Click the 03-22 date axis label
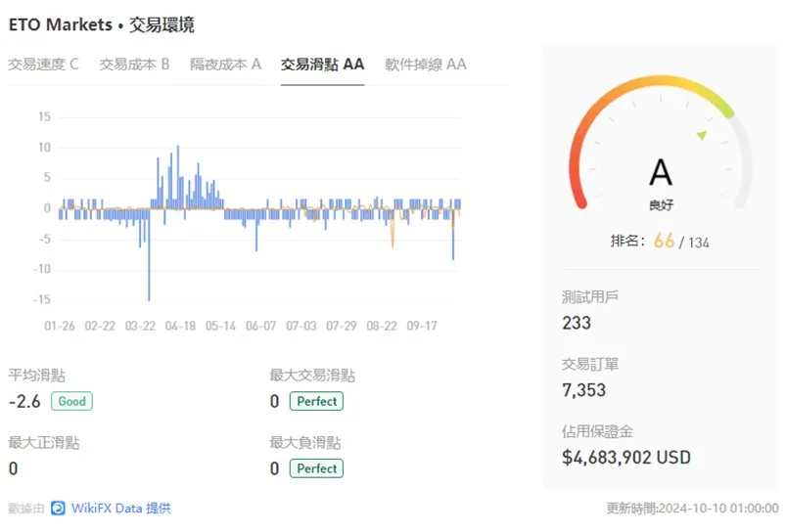The width and height of the screenshot is (785, 532). tap(140, 326)
